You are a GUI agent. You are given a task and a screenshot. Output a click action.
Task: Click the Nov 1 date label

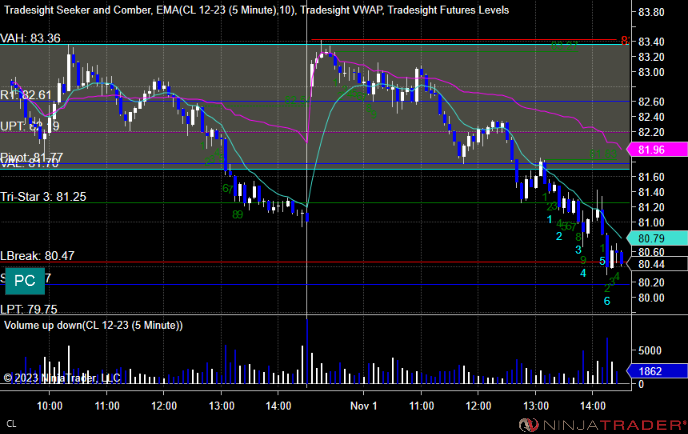[x=363, y=405]
